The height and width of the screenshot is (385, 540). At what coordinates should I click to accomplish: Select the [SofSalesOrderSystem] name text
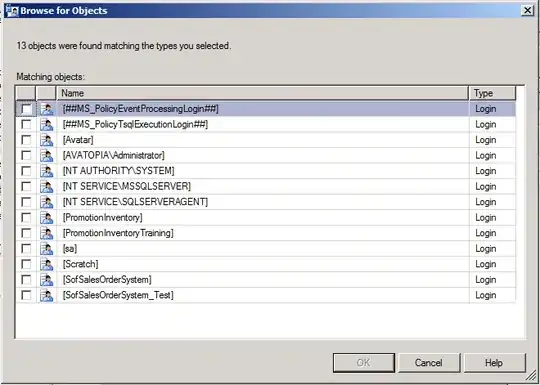[x=107, y=280]
